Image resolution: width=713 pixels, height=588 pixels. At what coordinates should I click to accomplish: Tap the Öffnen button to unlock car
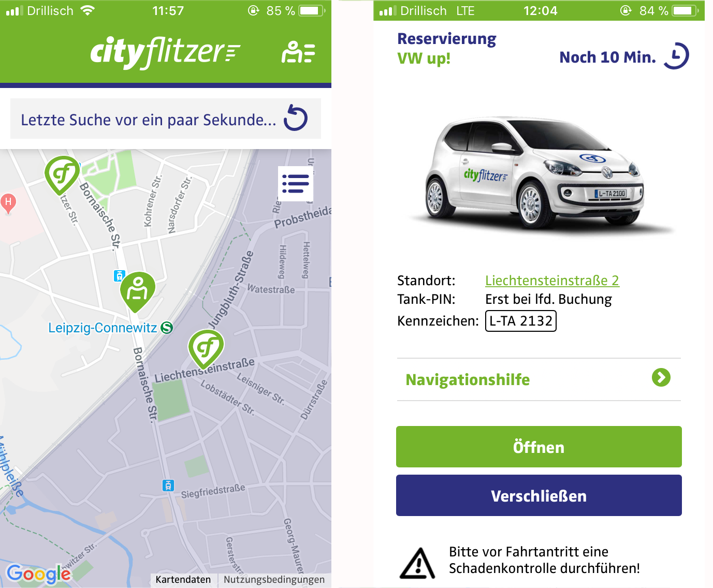pyautogui.click(x=539, y=447)
